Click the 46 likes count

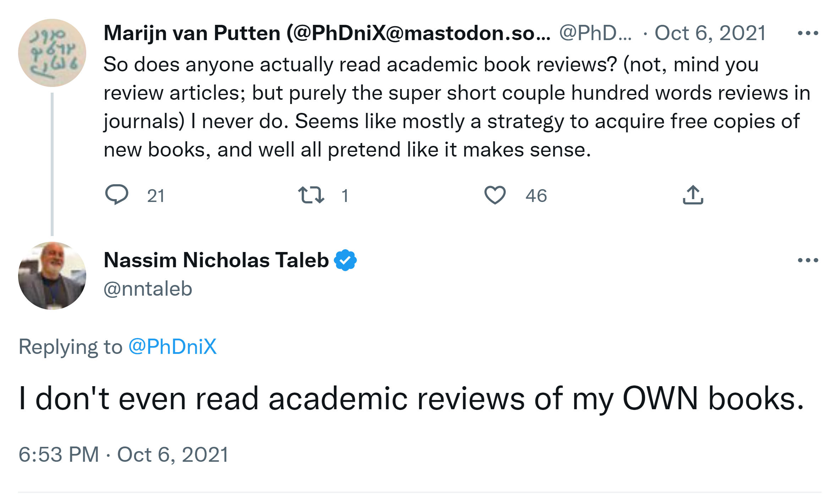pyautogui.click(x=536, y=196)
